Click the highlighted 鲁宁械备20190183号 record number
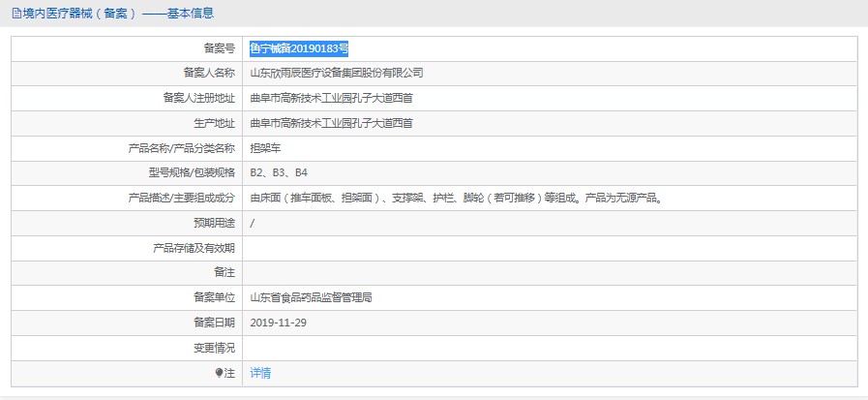Screen dimensions: 868x400 (x=299, y=47)
